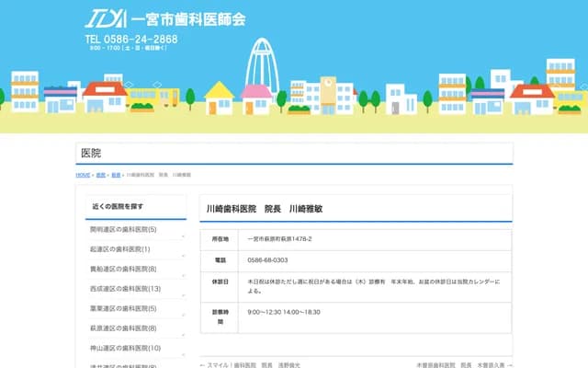Click the IDA logo icon in header
Image resolution: width=588 pixels, height=368 pixels.
pyautogui.click(x=107, y=17)
